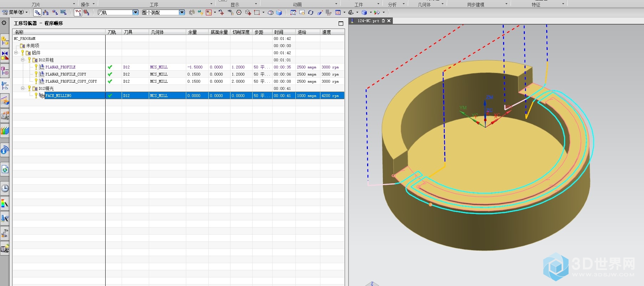
Task: Open the 分析 ribbon group
Action: [392, 4]
